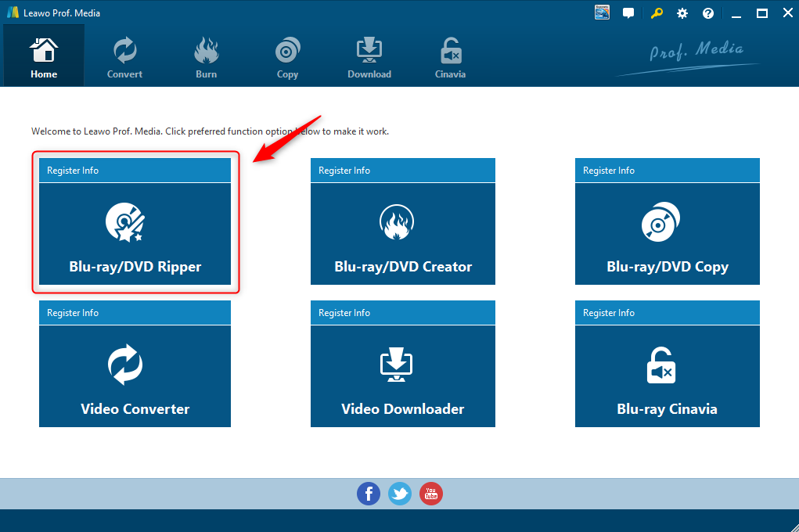Screen dimensions: 799x532
Task: Open the Facebook page icon
Action: tap(369, 494)
